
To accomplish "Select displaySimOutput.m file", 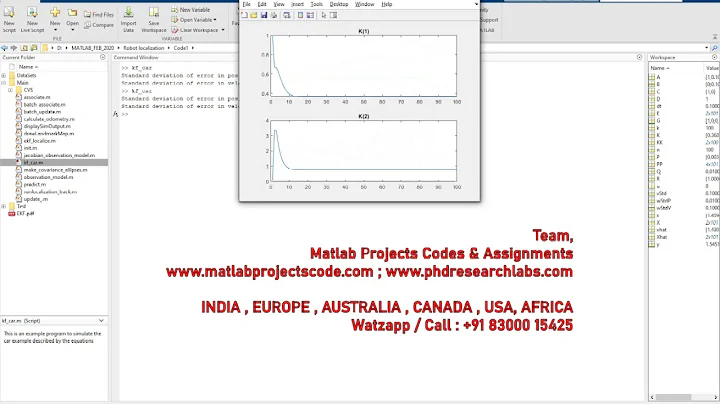I will (x=47, y=126).
